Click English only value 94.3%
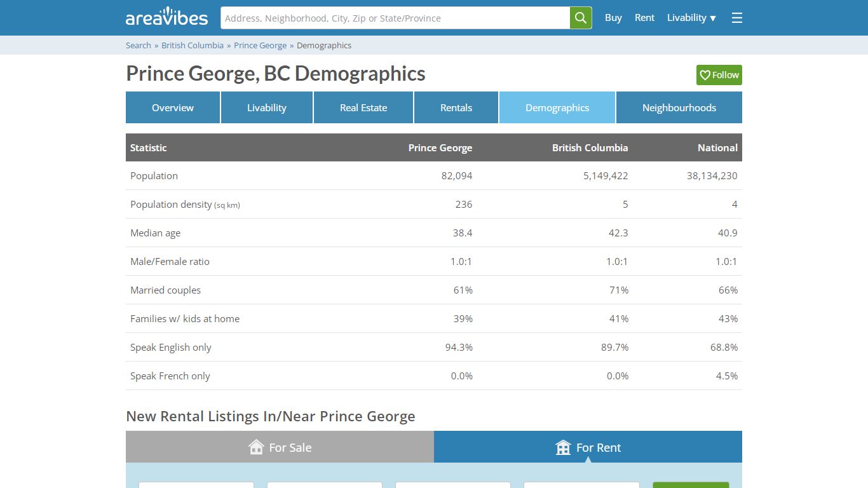Image resolution: width=868 pixels, height=488 pixels. (x=459, y=347)
